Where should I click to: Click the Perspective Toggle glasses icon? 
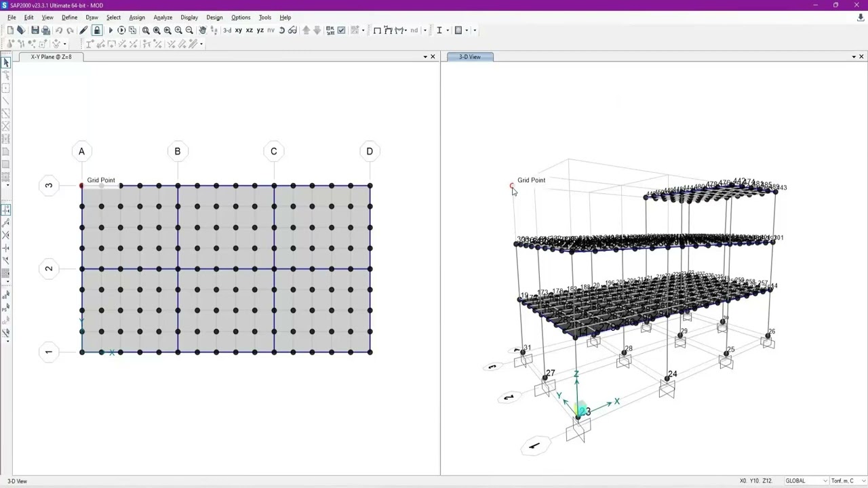click(x=292, y=30)
